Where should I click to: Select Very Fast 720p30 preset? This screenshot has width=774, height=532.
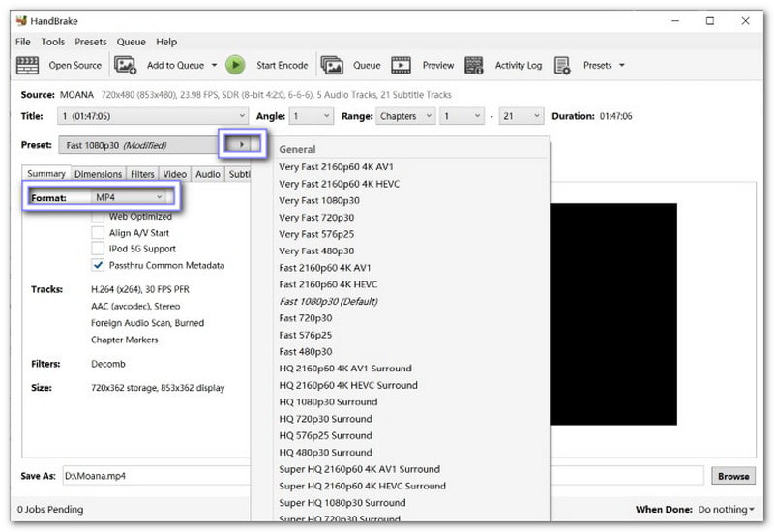point(316,217)
